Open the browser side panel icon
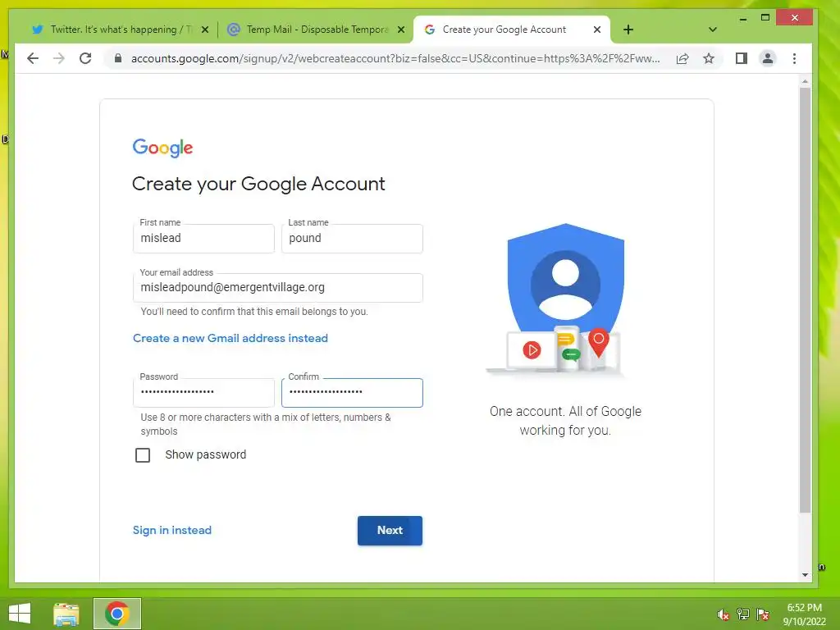This screenshot has width=840, height=630. [742, 58]
